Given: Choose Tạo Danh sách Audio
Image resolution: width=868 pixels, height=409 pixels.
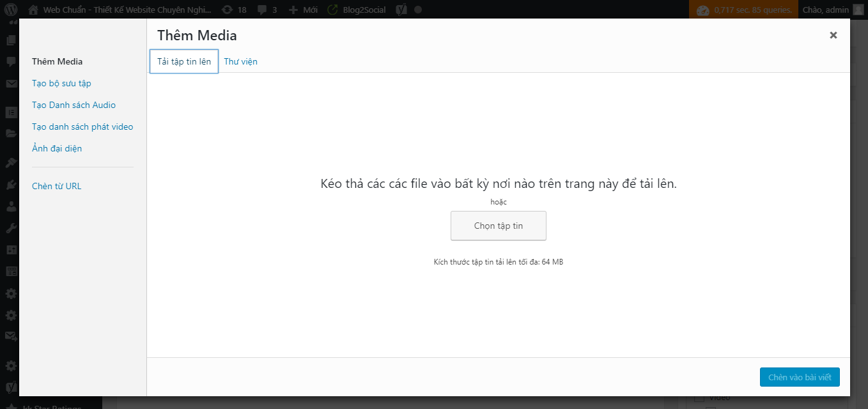Looking at the screenshot, I should pos(74,105).
